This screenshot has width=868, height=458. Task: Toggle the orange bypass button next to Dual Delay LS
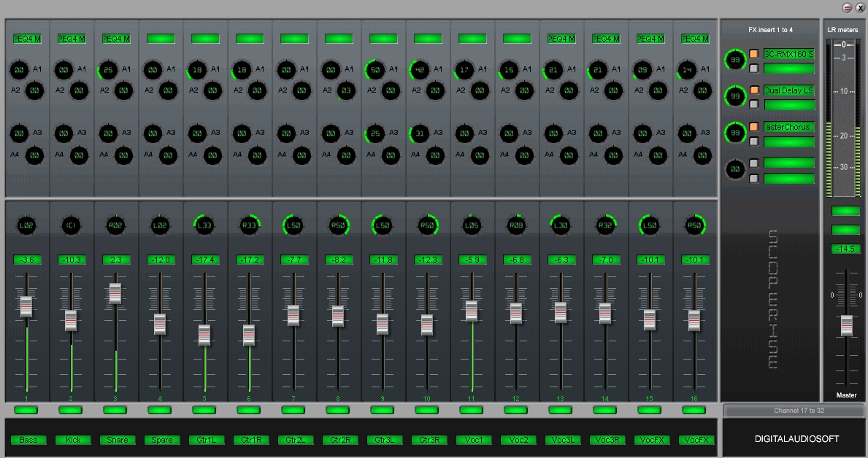754,90
